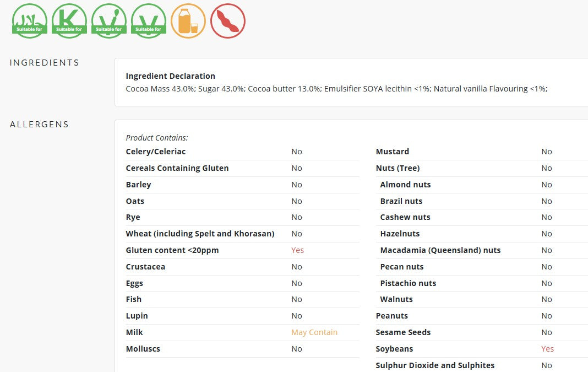Click the orange milk bottle allergen icon
The image size is (588, 372).
pos(188,21)
